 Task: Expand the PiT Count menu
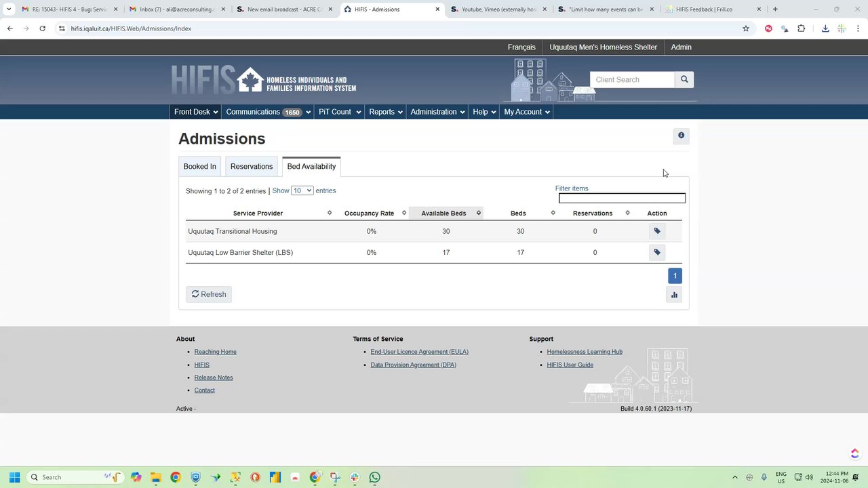click(x=340, y=112)
